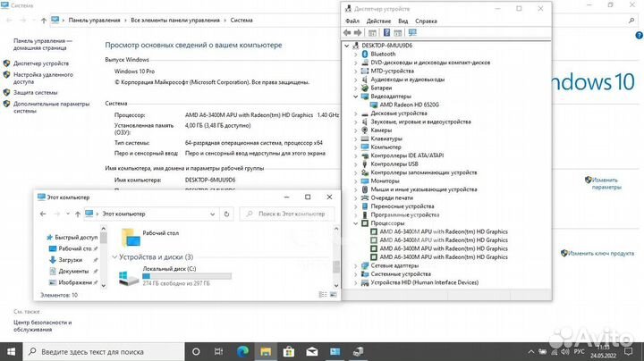Select the Клавиатуры device category

[x=386, y=139]
